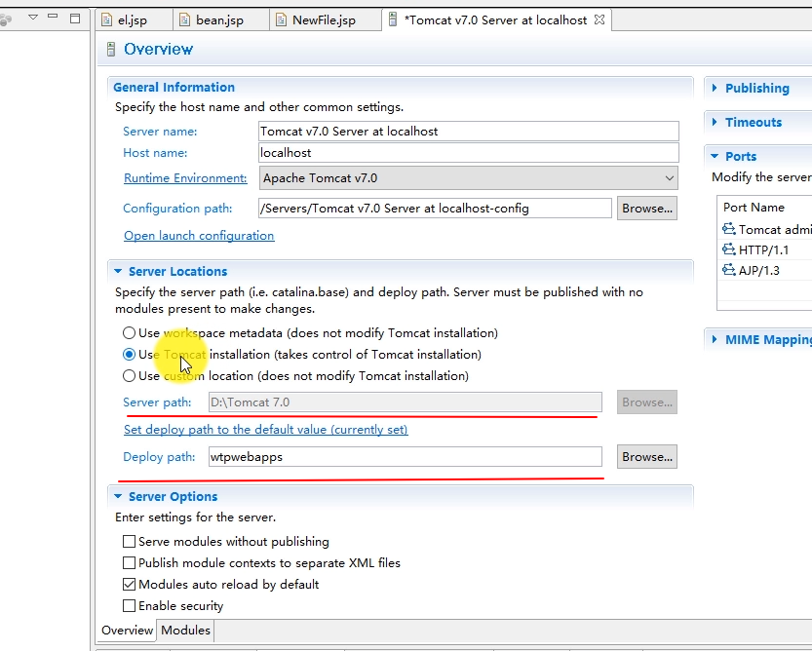This screenshot has width=812, height=651.
Task: Click the Runtime Environment link
Action: [x=185, y=178]
